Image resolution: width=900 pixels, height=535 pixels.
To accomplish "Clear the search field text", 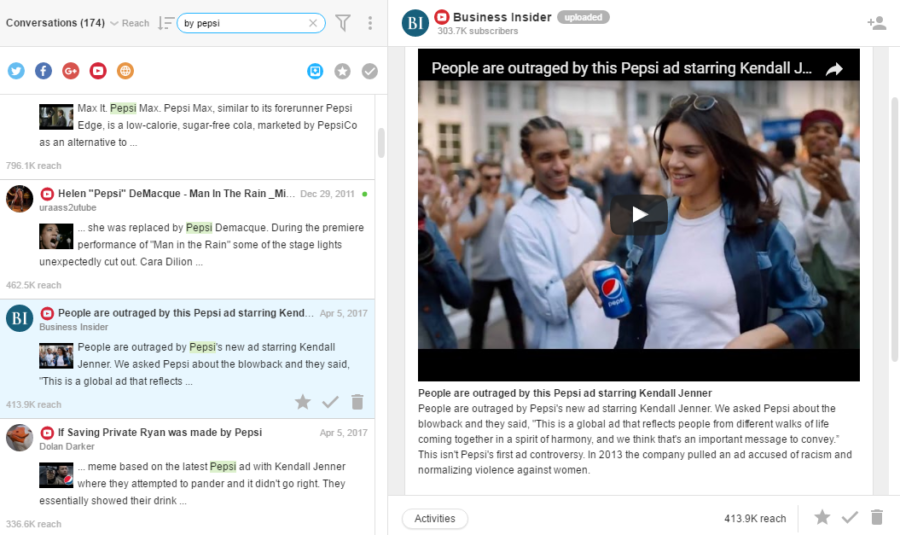I will coord(313,23).
